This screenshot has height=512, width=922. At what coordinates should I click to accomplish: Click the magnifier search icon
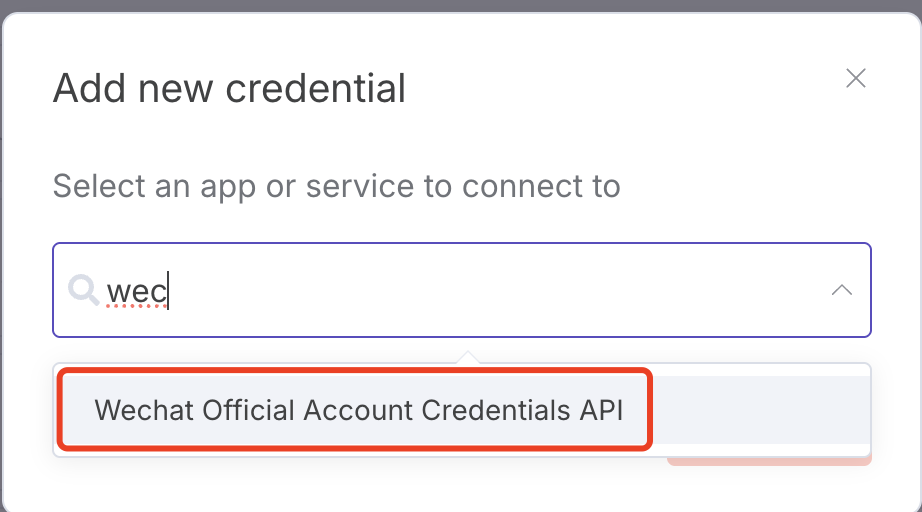pos(82,290)
